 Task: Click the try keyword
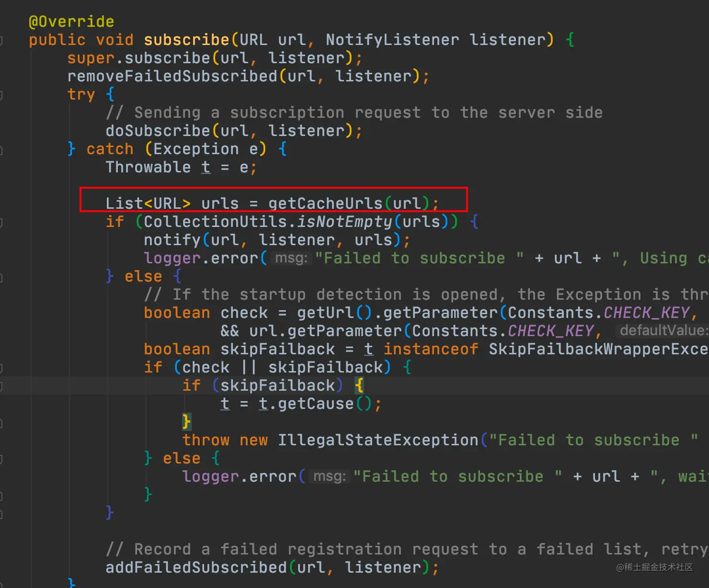tap(81, 94)
